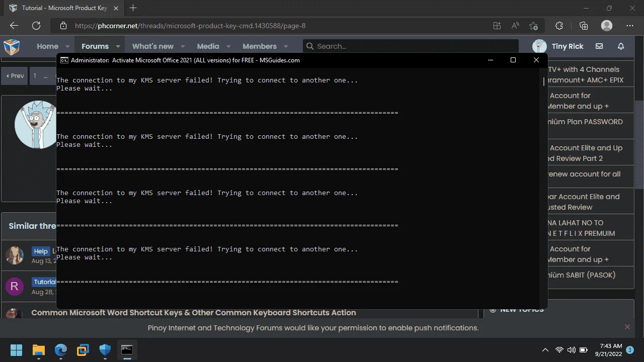Viewport: 644px width, 362px height.
Task: Open the What's new navigation item
Action: 153,46
